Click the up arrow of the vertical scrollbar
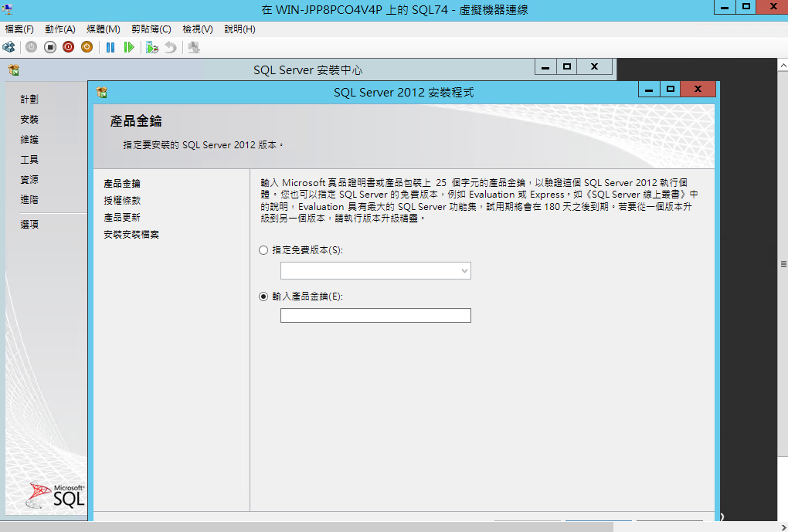The width and height of the screenshot is (788, 532). [x=783, y=66]
